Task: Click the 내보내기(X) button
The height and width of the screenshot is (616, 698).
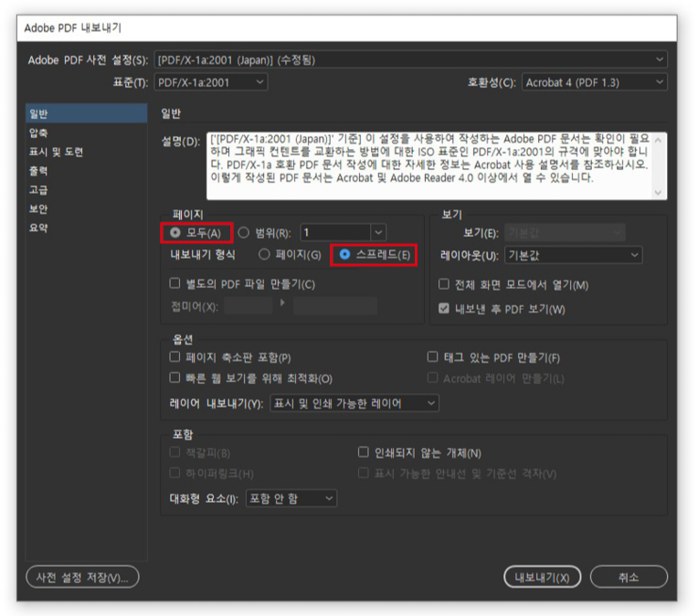Action: coord(542,578)
